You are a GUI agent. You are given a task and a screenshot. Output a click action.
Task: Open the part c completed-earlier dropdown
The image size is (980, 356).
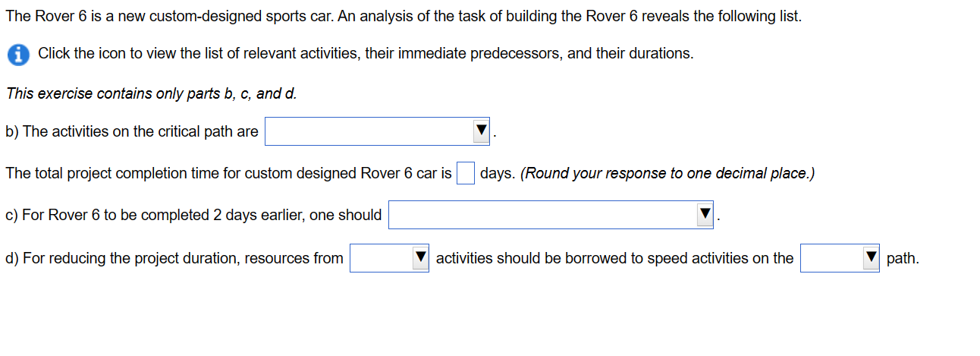(552, 215)
